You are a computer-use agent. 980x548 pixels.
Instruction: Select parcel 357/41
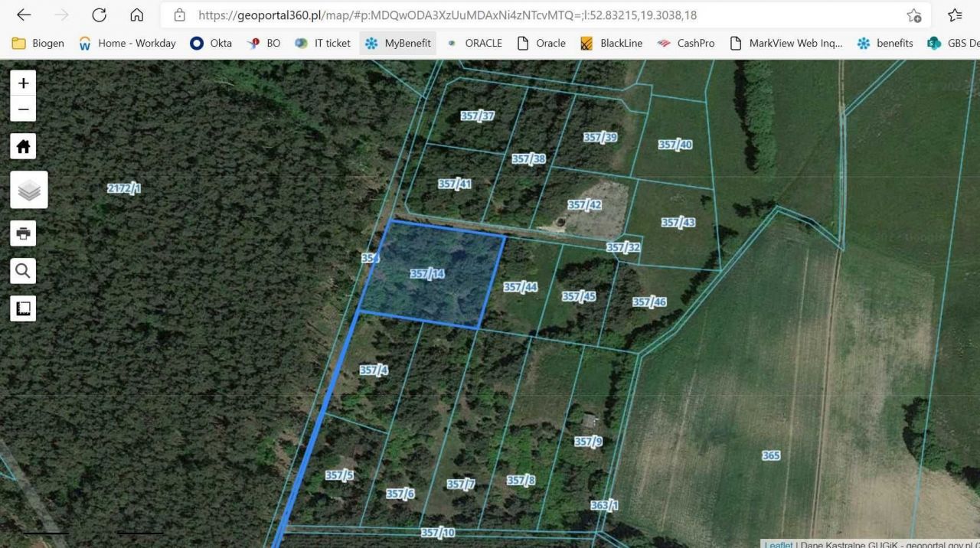[454, 184]
